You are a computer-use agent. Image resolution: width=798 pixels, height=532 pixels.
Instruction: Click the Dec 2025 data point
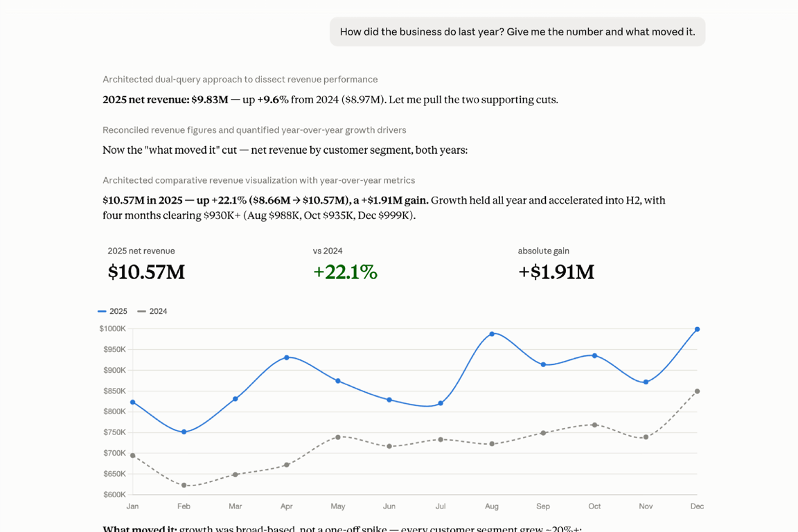[698, 329]
